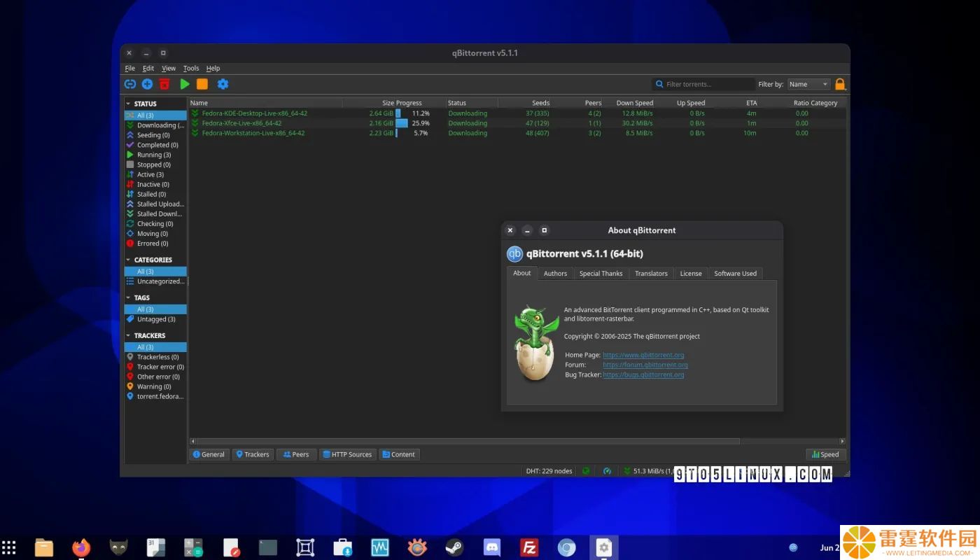Filter by Seeding (0) status

coord(155,135)
